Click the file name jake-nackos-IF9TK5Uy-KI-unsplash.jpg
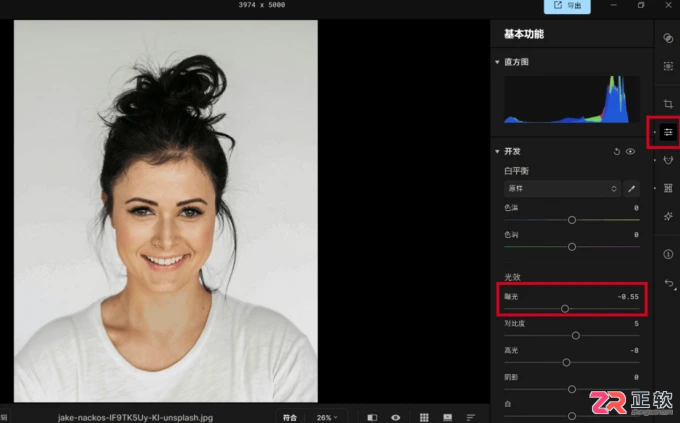Screen dimensions: 680x423 tap(135, 417)
